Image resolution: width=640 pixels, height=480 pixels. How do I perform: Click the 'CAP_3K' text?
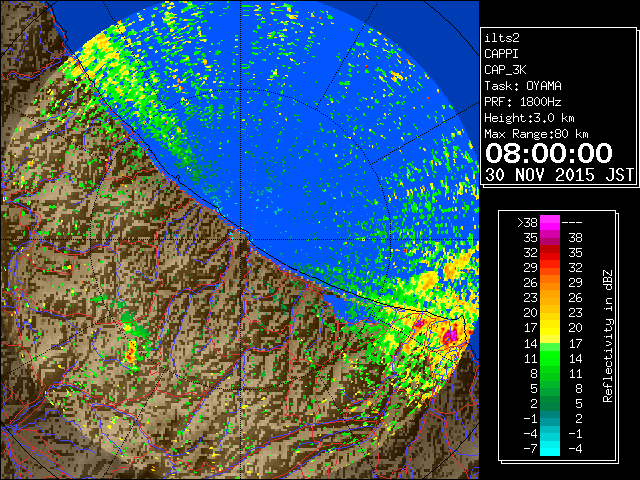[x=505, y=70]
